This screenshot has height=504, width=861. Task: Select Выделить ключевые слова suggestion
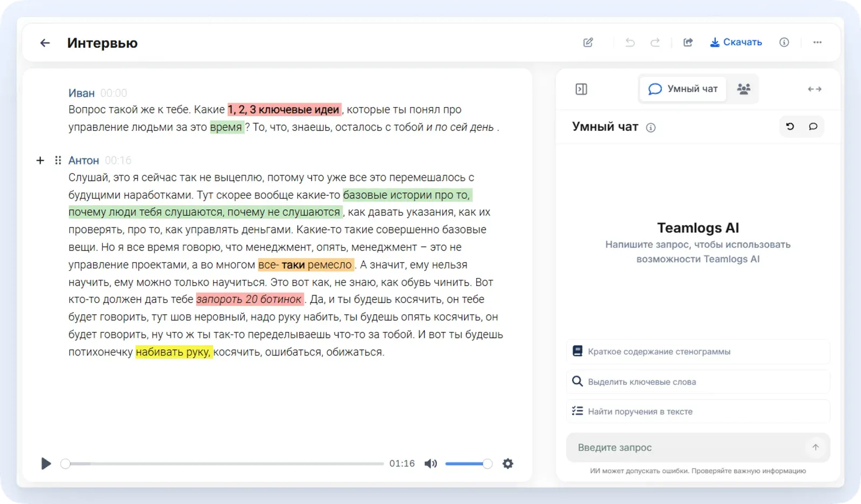tap(698, 382)
